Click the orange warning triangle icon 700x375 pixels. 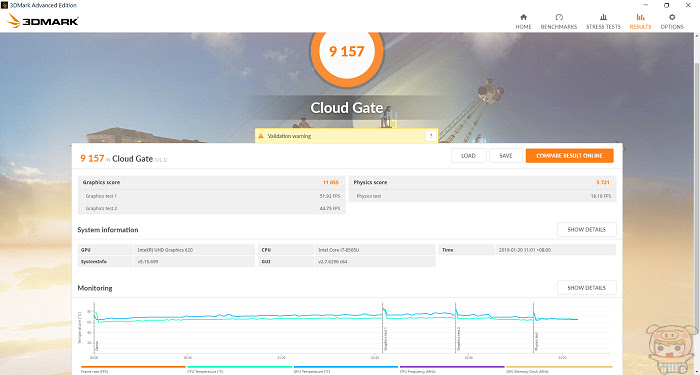(x=261, y=136)
